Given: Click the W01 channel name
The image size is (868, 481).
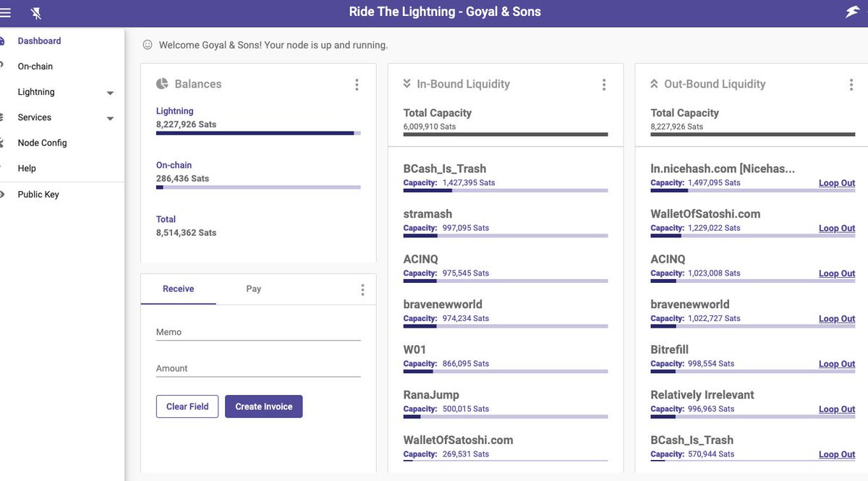Looking at the screenshot, I should (414, 349).
